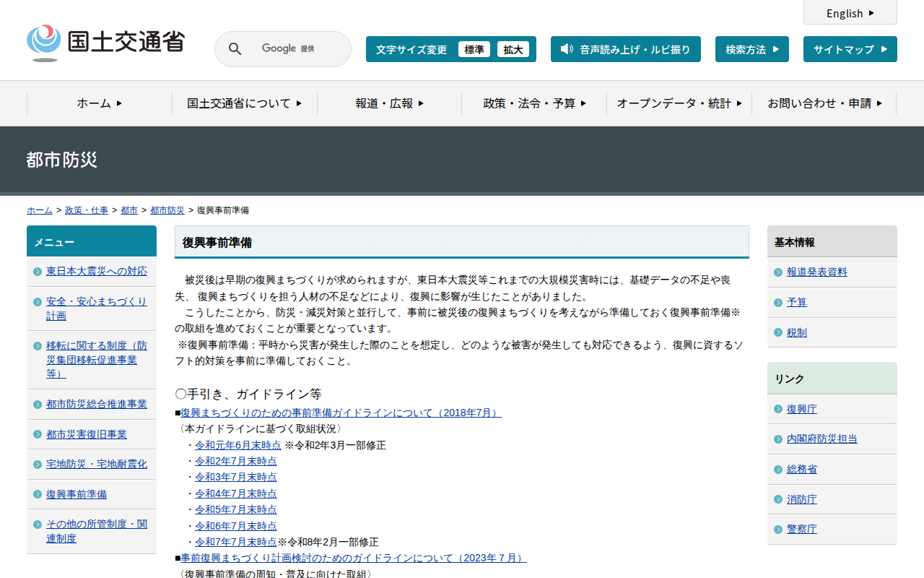This screenshot has height=578, width=924.
Task: Open the サイトマップ page
Action: [x=850, y=49]
